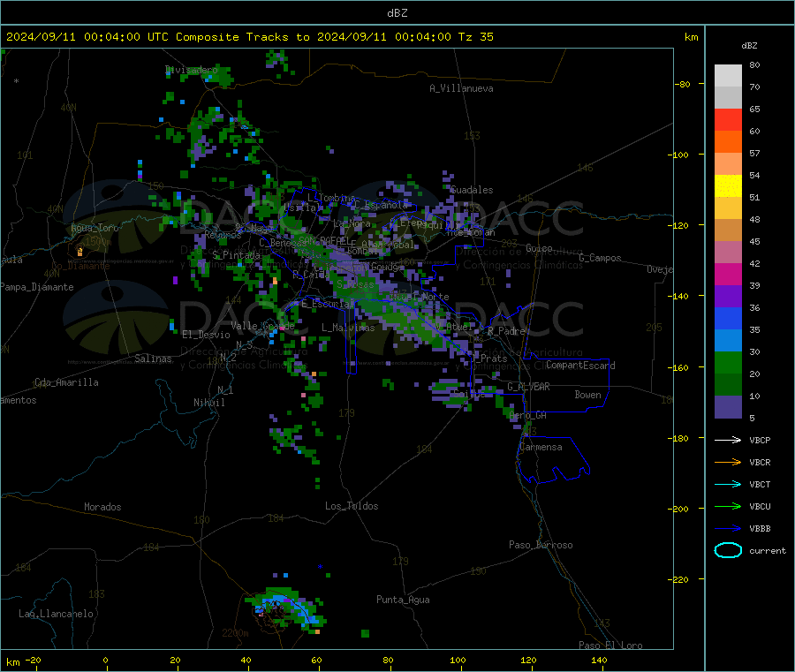Click the G_Campos map label

[x=600, y=258]
